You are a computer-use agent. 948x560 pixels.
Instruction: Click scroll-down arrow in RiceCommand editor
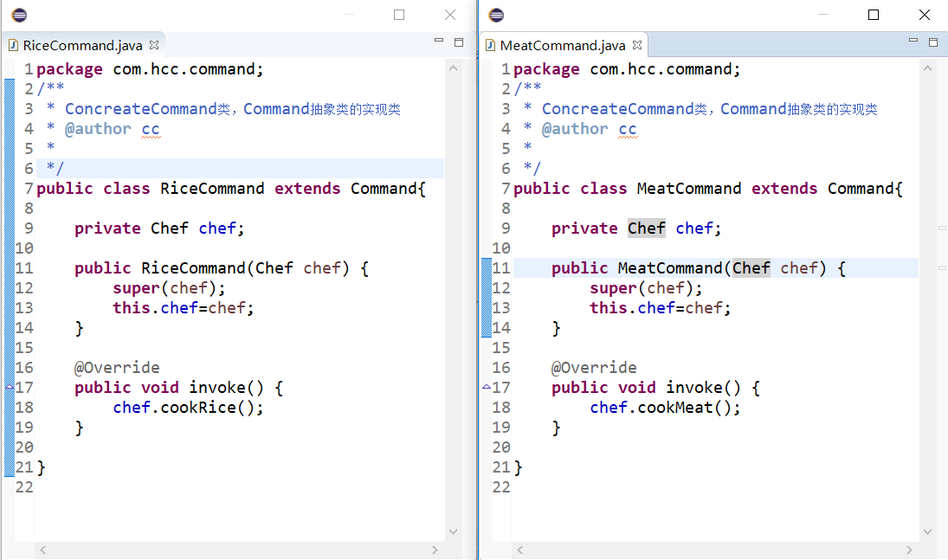click(x=454, y=531)
